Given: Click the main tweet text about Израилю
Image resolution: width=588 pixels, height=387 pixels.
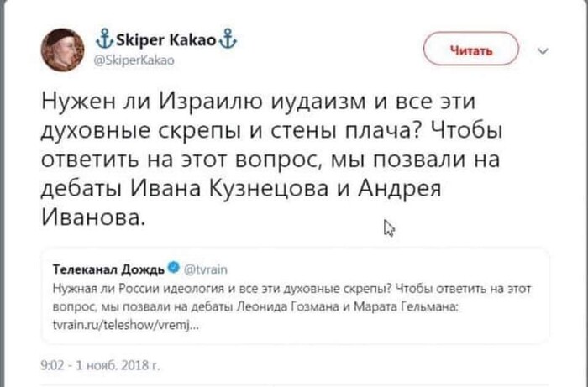Looking at the screenshot, I should pos(271,160).
